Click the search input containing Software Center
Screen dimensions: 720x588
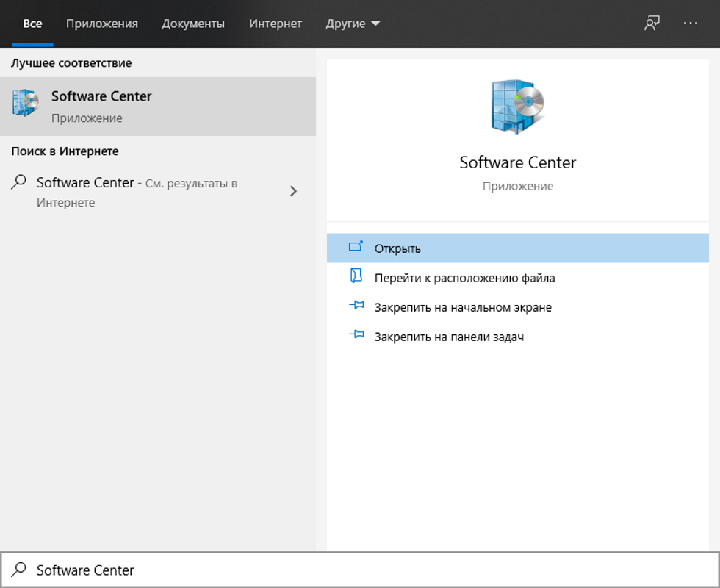[x=360, y=570]
